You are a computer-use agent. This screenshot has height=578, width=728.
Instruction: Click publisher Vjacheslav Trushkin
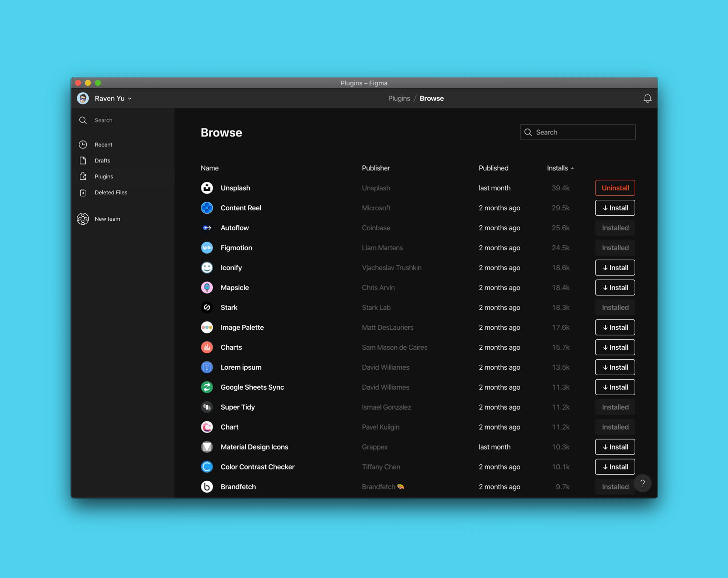click(x=391, y=268)
